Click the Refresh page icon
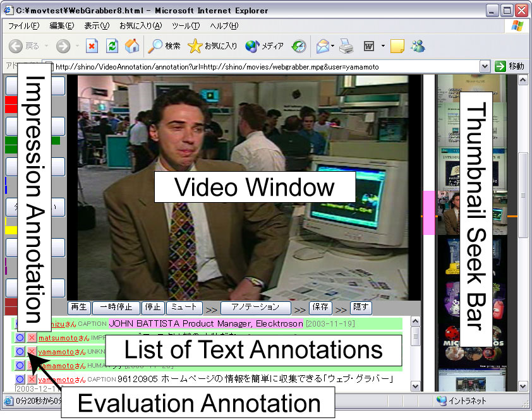The image size is (532, 420). 112,46
